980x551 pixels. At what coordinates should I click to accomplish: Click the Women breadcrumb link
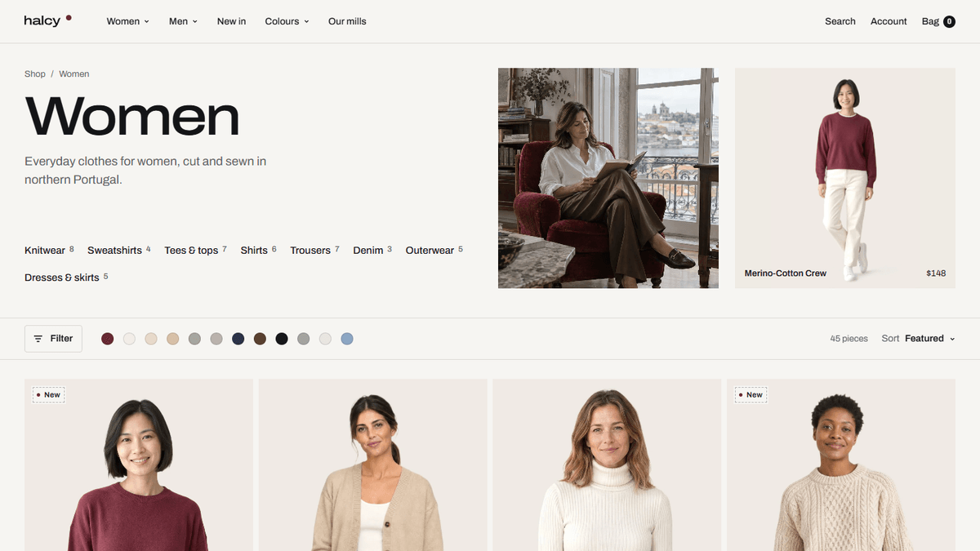coord(73,73)
